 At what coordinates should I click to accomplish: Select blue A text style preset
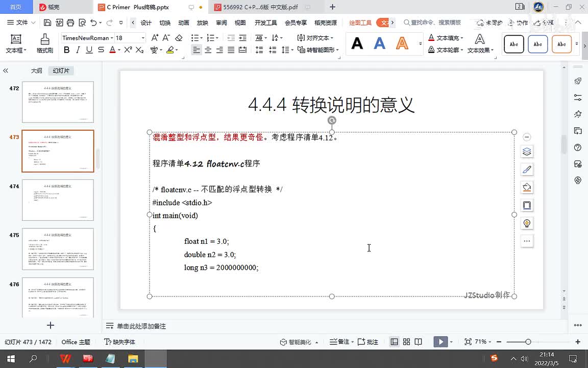(x=380, y=43)
